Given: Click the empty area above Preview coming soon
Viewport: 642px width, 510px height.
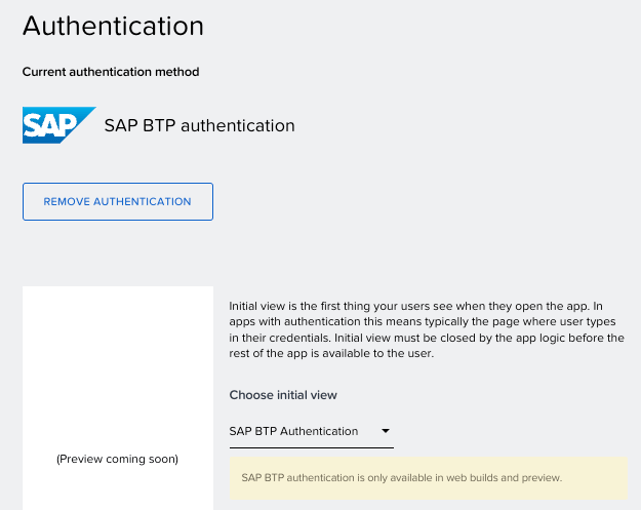Looking at the screenshot, I should tap(118, 368).
